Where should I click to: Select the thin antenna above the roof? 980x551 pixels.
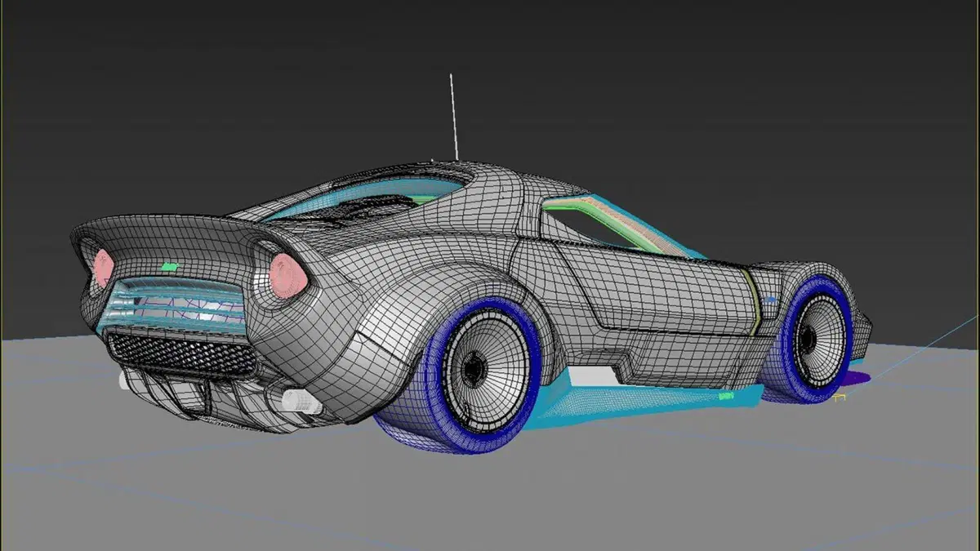pyautogui.click(x=453, y=116)
